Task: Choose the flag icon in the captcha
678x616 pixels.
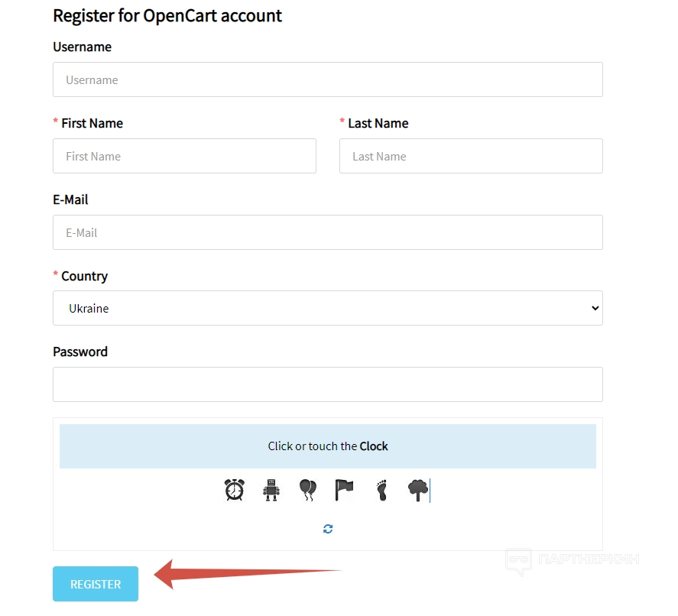Action: (x=344, y=489)
